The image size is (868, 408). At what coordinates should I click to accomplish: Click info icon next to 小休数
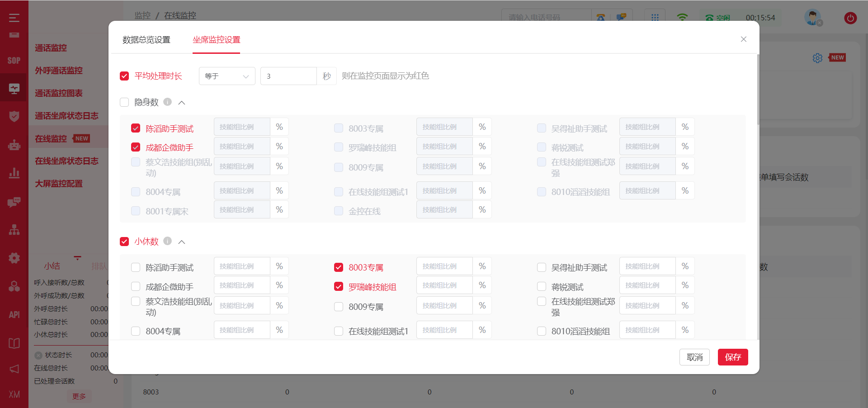(167, 241)
